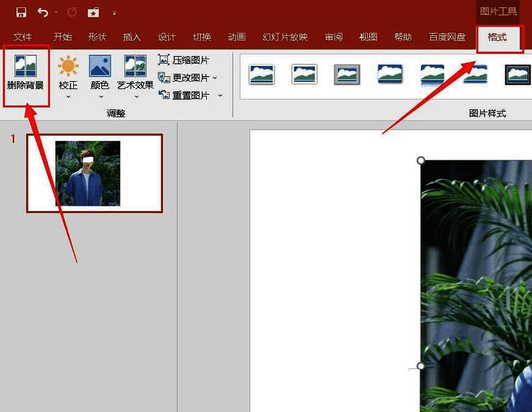The height and width of the screenshot is (412, 532).
Task: Choose the black-framed picture style at gallery end
Action: point(517,74)
